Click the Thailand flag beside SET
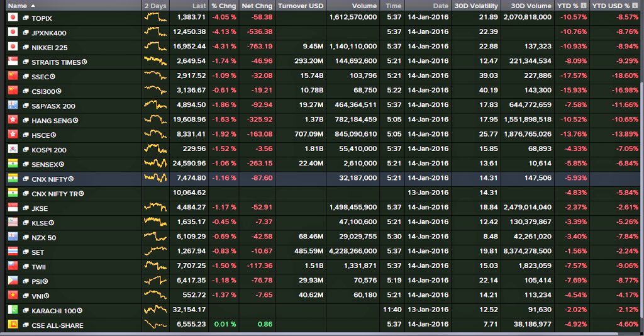 tap(13, 251)
